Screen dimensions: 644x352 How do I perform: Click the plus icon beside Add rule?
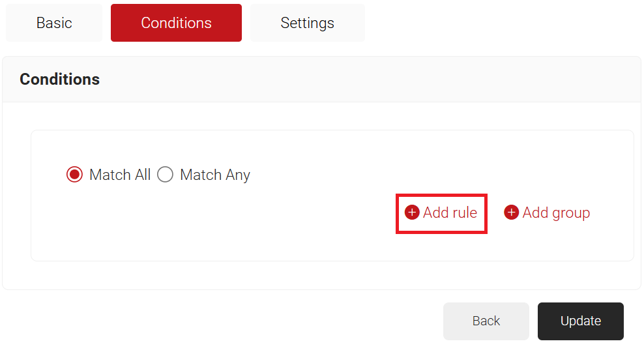412,213
